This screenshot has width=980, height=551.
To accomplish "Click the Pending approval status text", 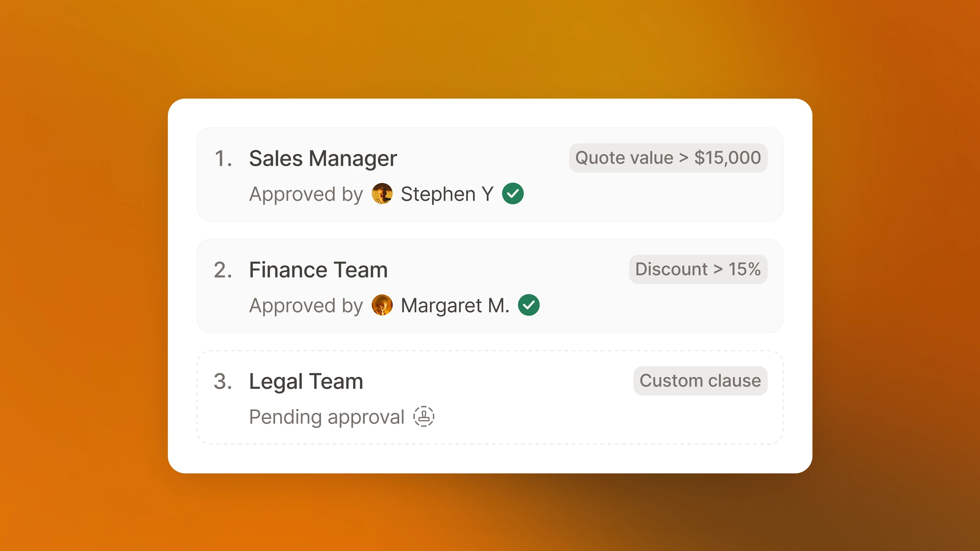I will pyautogui.click(x=327, y=417).
